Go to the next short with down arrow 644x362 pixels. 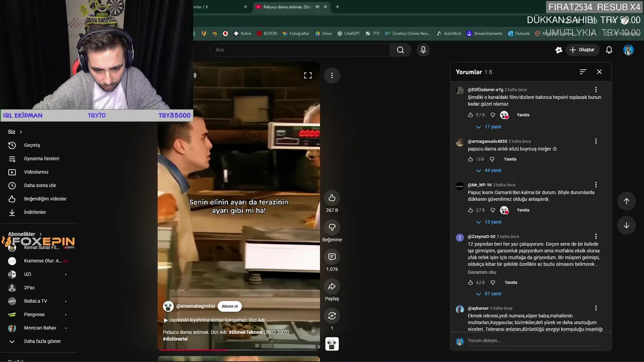[626, 225]
